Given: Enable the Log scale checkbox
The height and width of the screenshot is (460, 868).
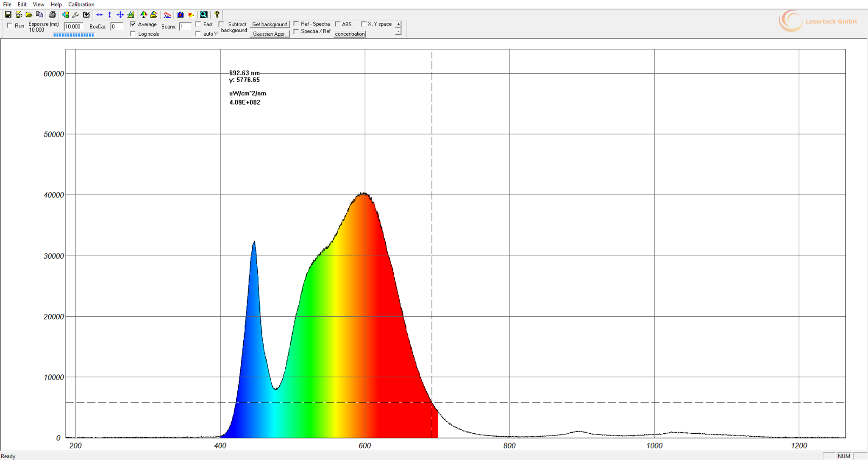Looking at the screenshot, I should (x=133, y=34).
